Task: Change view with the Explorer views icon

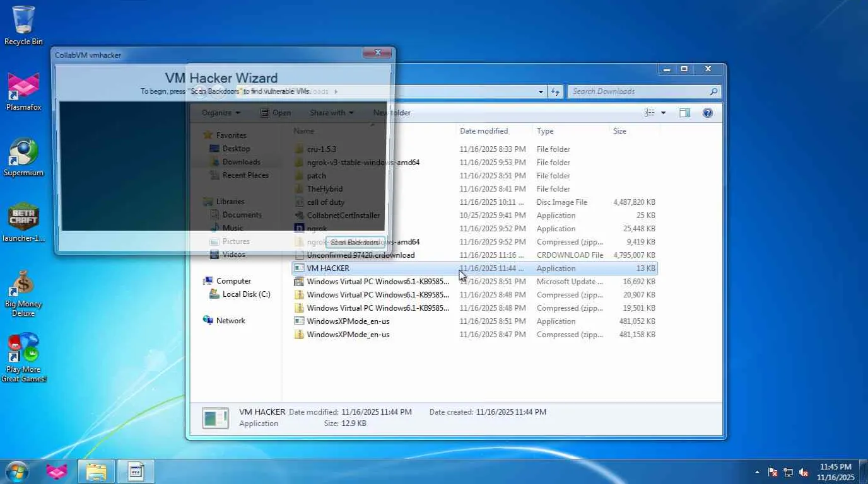Action: point(650,113)
